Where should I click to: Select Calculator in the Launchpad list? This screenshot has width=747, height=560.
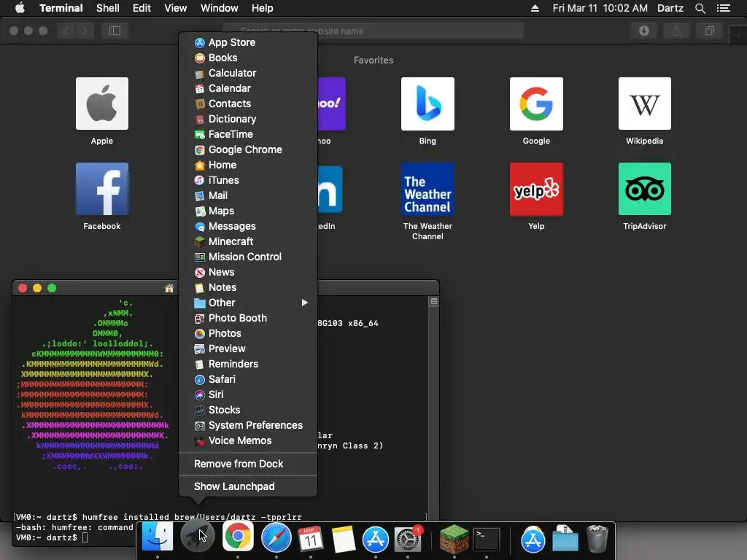pos(248,73)
